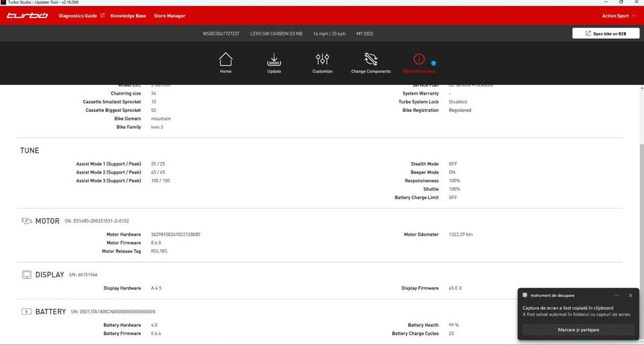The image size is (644, 345).
Task: Click Turbo System Lock Disabled value
Action: pyautogui.click(x=457, y=102)
